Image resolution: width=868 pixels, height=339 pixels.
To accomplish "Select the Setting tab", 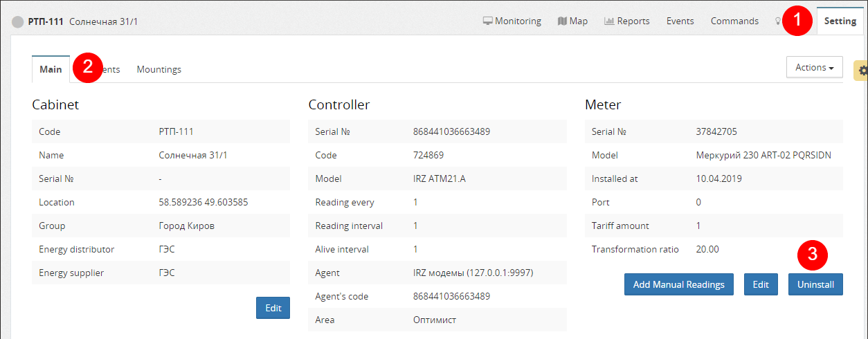I will coord(840,21).
